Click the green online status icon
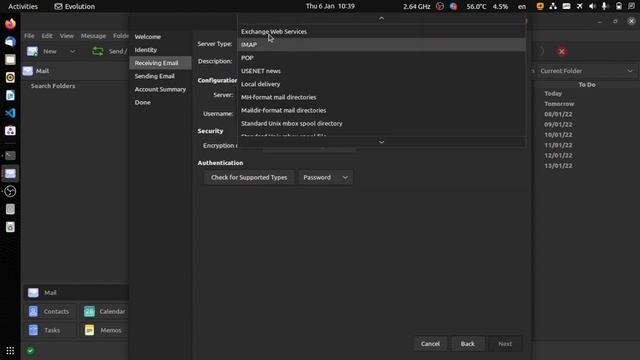This screenshot has height=360, width=640. (31, 350)
